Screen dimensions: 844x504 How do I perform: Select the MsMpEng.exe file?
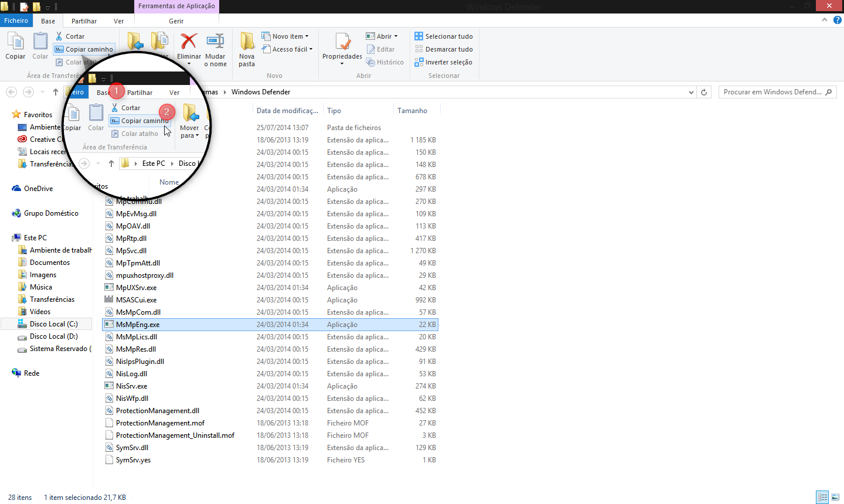coord(270,325)
